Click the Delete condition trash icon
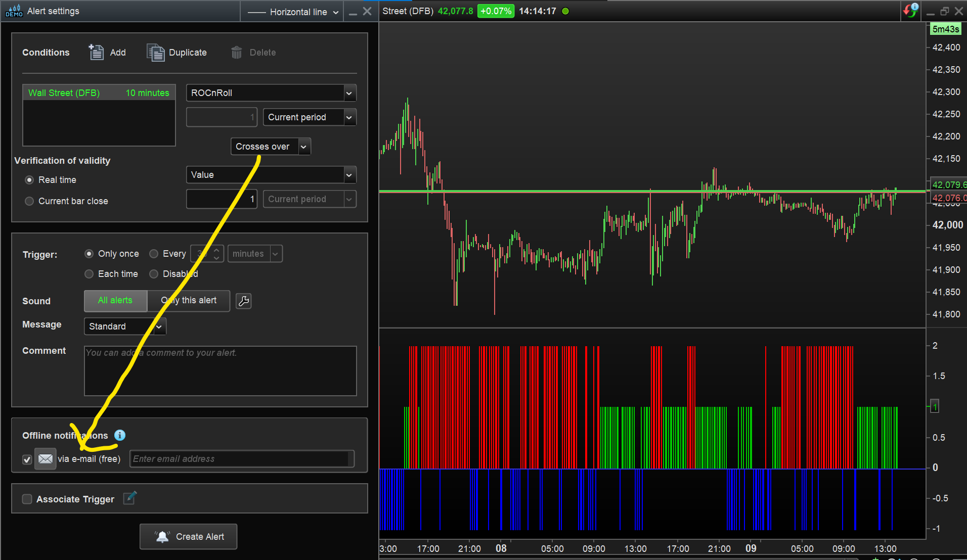This screenshot has height=560, width=967. click(236, 52)
